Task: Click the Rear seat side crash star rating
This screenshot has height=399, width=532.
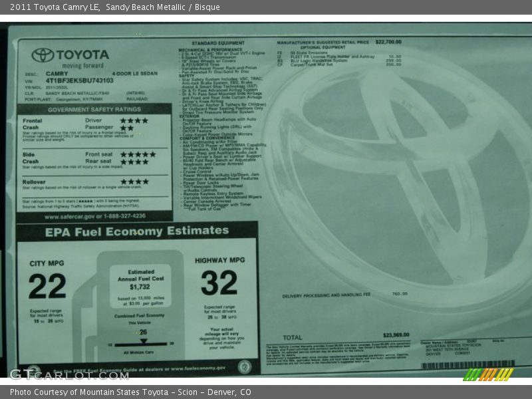Action: pos(134,162)
